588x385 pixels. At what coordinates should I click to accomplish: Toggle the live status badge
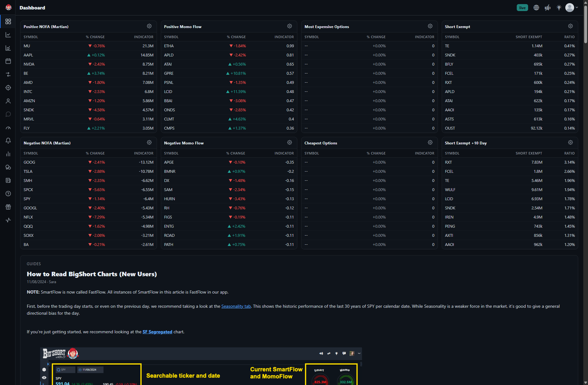click(522, 8)
